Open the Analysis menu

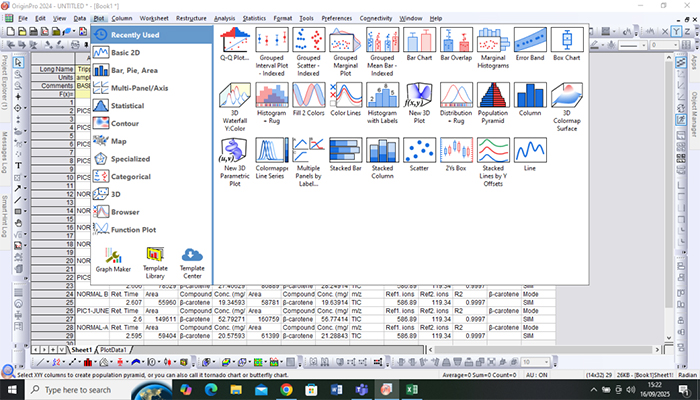tap(224, 18)
